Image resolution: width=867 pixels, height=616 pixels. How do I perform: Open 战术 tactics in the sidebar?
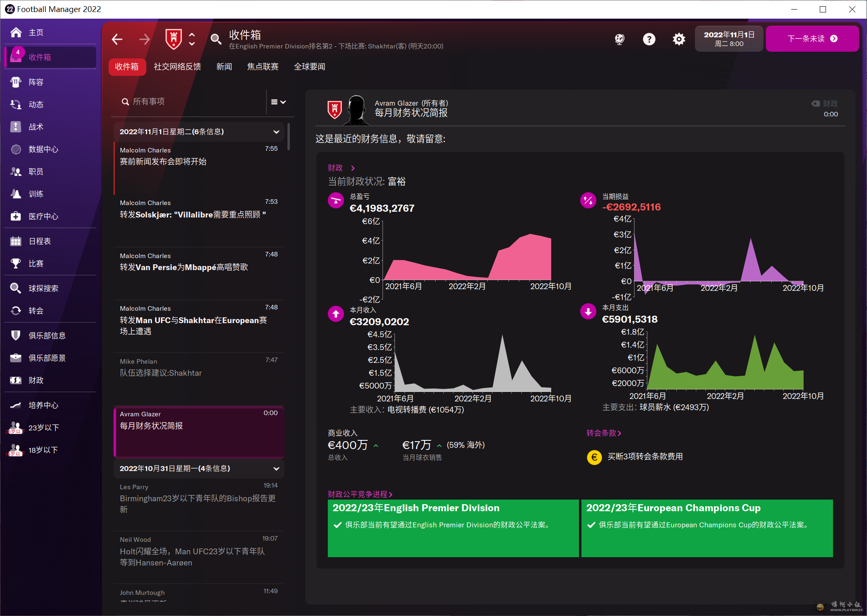pyautogui.click(x=36, y=127)
